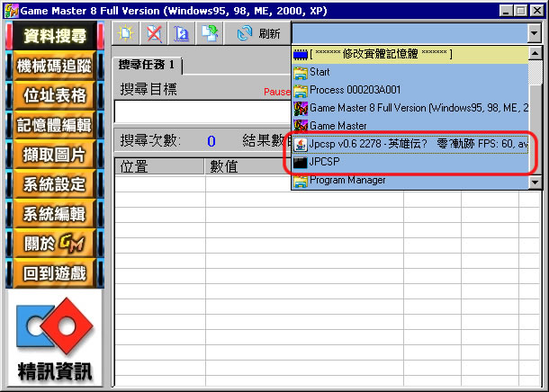Open the 位址表格 sidebar button
The image size is (549, 392).
[x=55, y=95]
